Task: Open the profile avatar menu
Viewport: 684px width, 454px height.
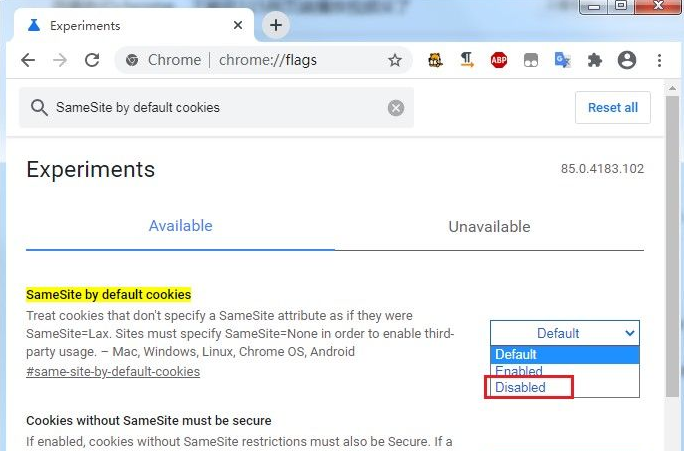Action: point(626,60)
